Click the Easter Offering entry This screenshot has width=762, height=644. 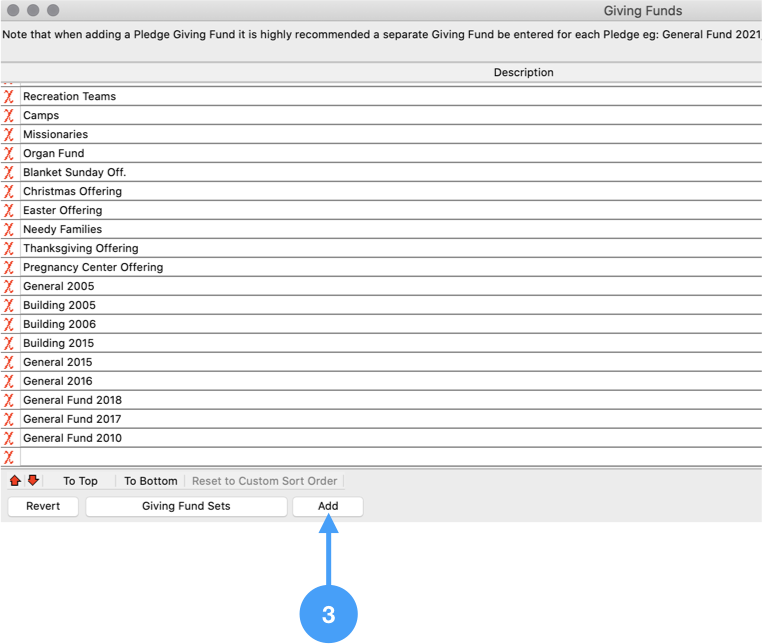[x=63, y=210]
